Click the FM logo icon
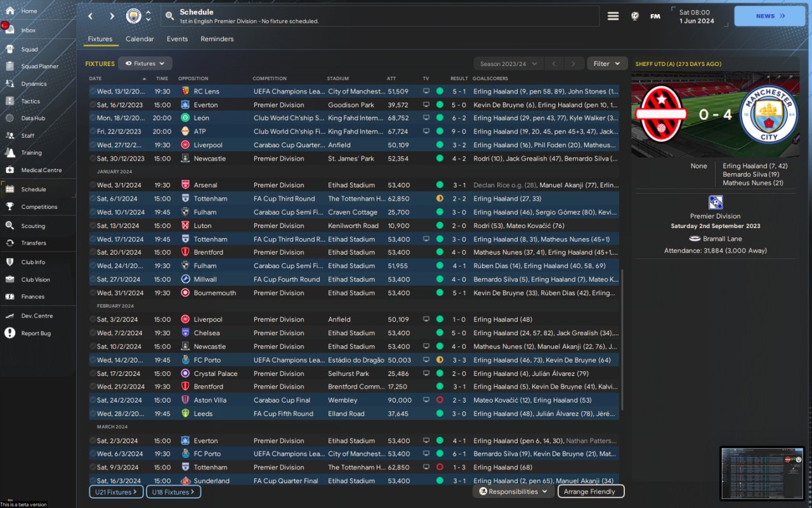 [x=655, y=16]
